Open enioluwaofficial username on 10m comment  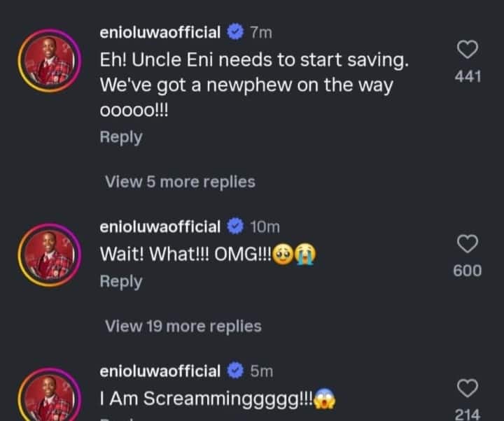[160, 226]
